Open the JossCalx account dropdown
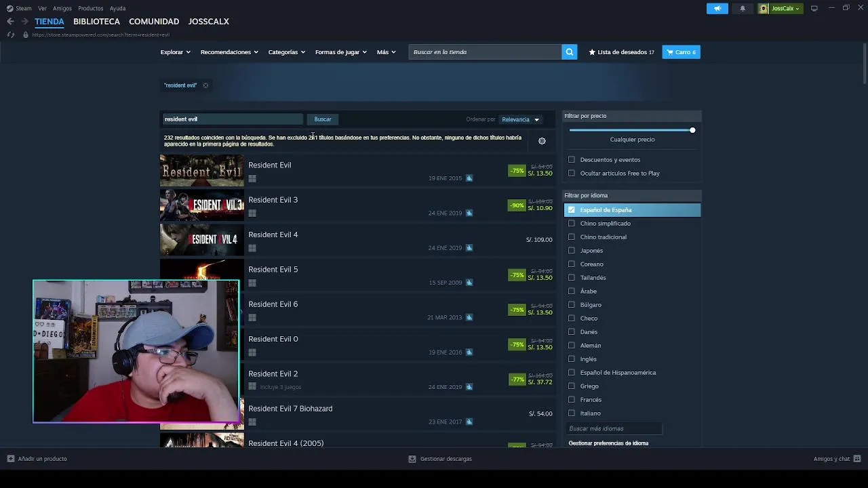Viewport: 868px width, 488px height. coord(787,8)
